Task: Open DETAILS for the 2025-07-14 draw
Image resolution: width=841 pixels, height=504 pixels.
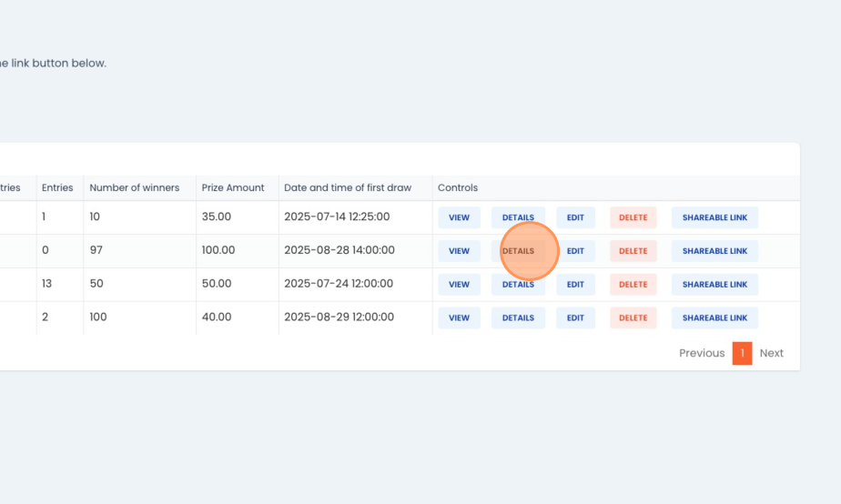Action: 518,217
